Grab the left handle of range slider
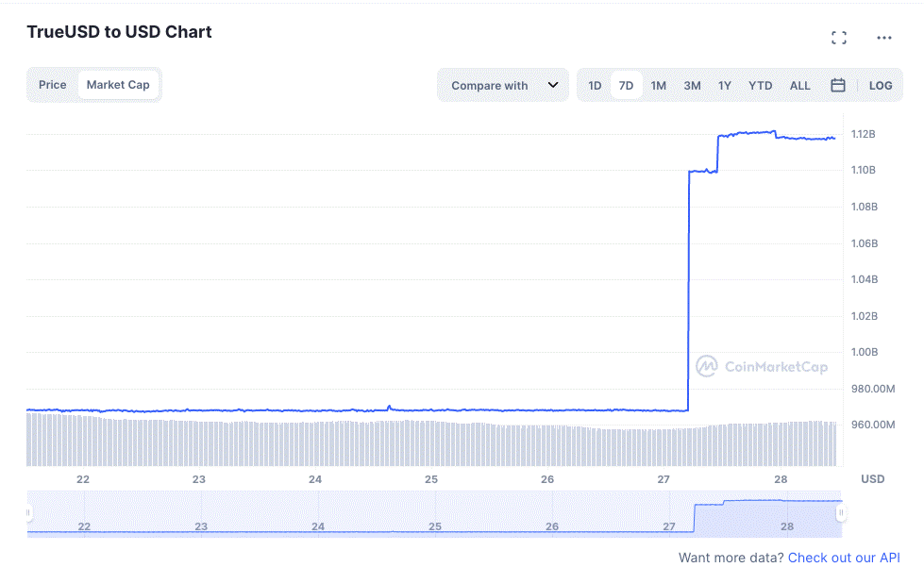 (x=27, y=512)
